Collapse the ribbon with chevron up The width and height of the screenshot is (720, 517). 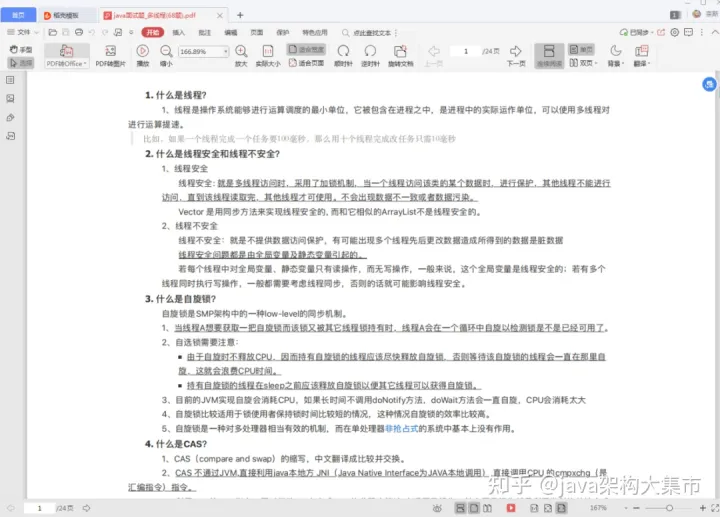715,32
